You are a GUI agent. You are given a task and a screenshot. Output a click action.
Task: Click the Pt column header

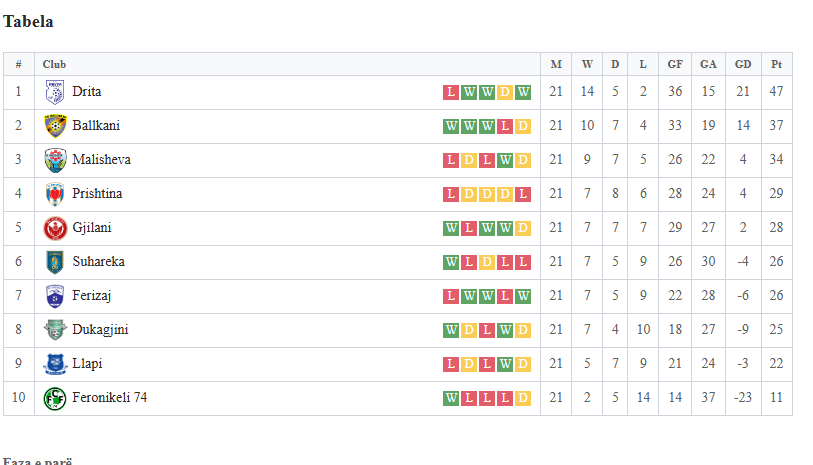776,64
